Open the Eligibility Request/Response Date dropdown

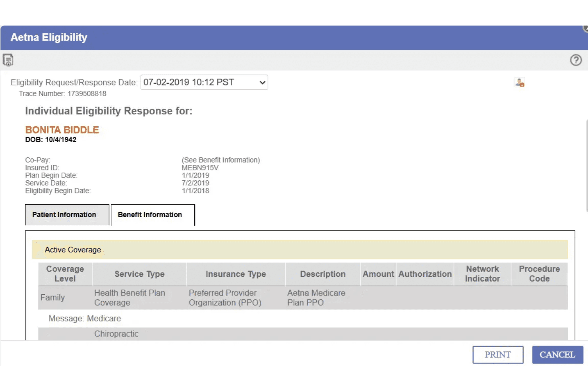pos(204,82)
